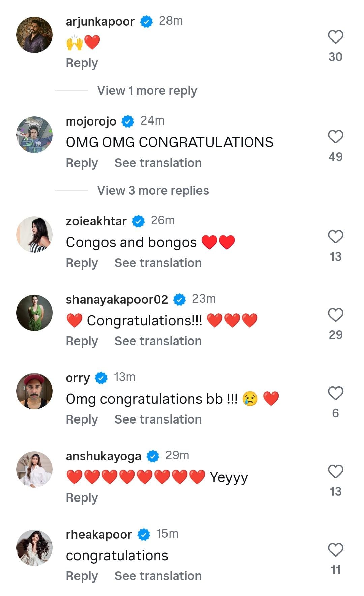Tap heart icon on rheakapoor's comment
Viewport: 364px width, 596px height.
tap(335, 550)
